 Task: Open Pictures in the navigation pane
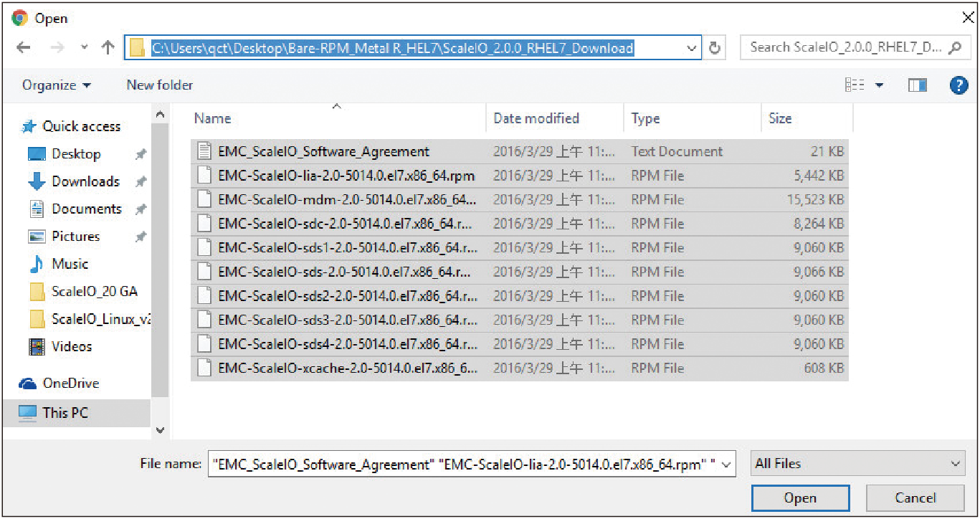(64, 237)
